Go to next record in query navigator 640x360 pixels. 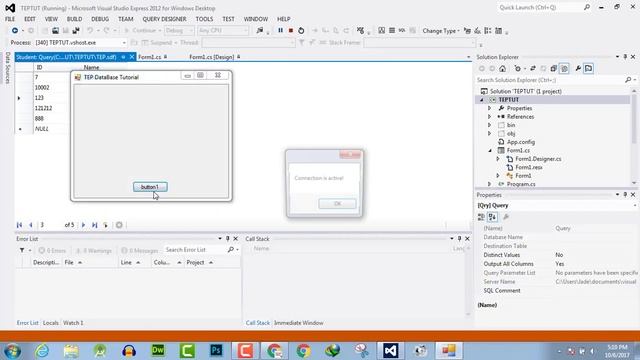pos(83,225)
